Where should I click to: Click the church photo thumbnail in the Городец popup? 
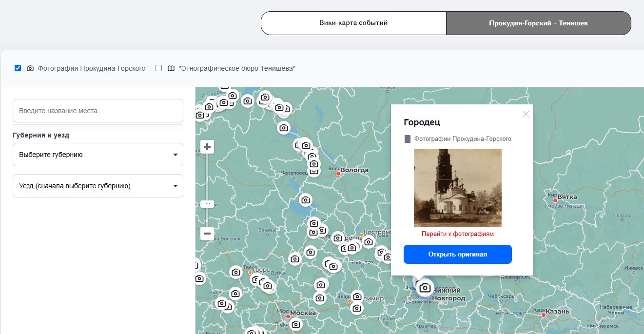click(x=457, y=188)
